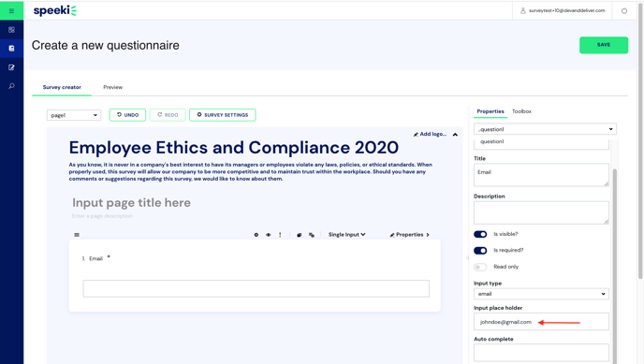644x364 pixels.
Task: Click the green SAVE button
Action: click(604, 45)
